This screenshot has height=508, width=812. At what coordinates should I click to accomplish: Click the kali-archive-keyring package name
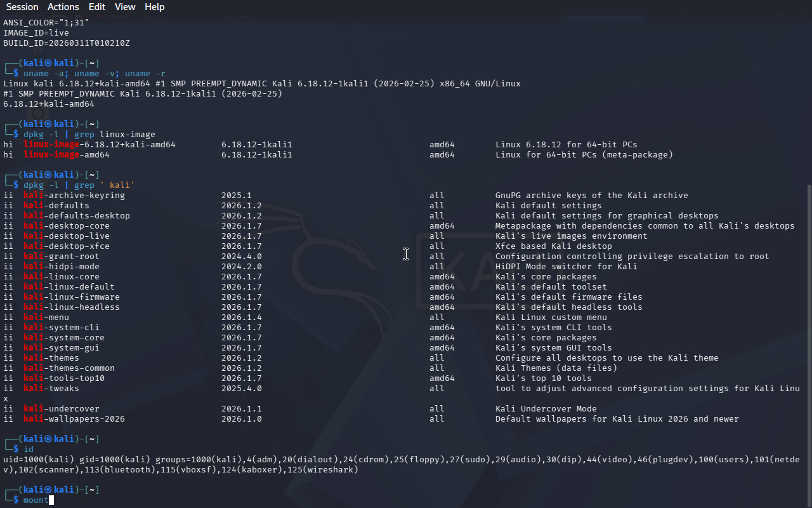click(74, 196)
